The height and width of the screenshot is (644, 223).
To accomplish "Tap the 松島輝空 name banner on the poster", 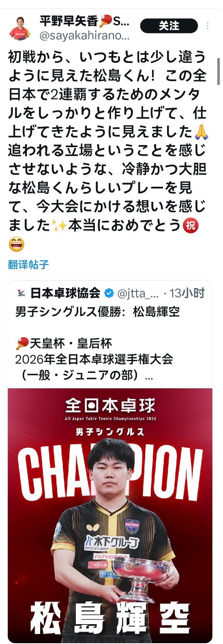I will click(110, 618).
